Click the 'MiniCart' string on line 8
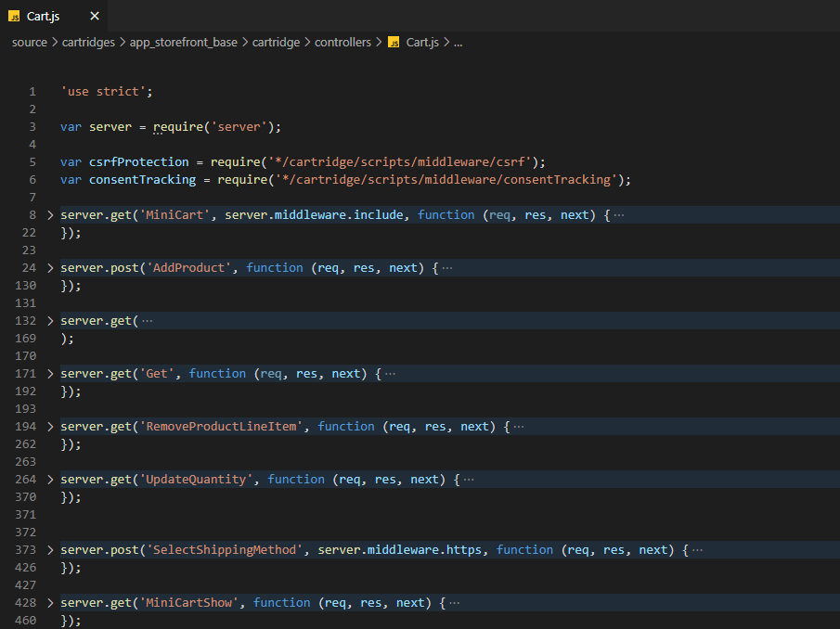 174,215
